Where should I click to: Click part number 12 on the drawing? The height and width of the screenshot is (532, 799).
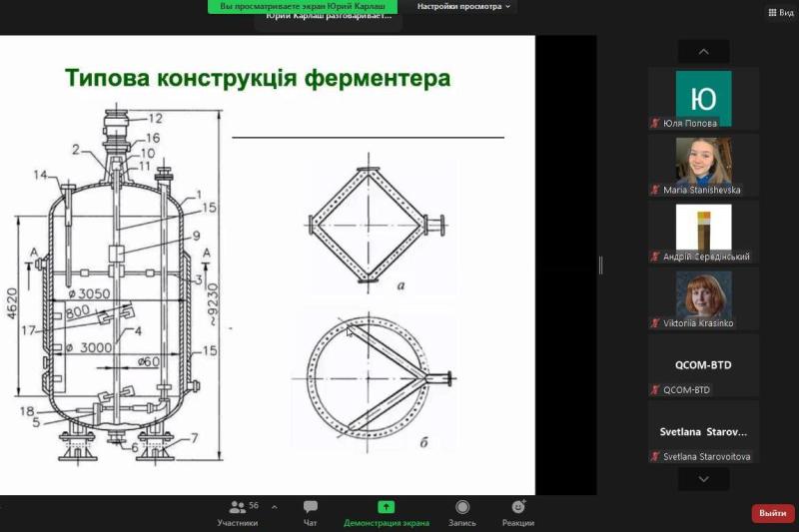(x=155, y=119)
